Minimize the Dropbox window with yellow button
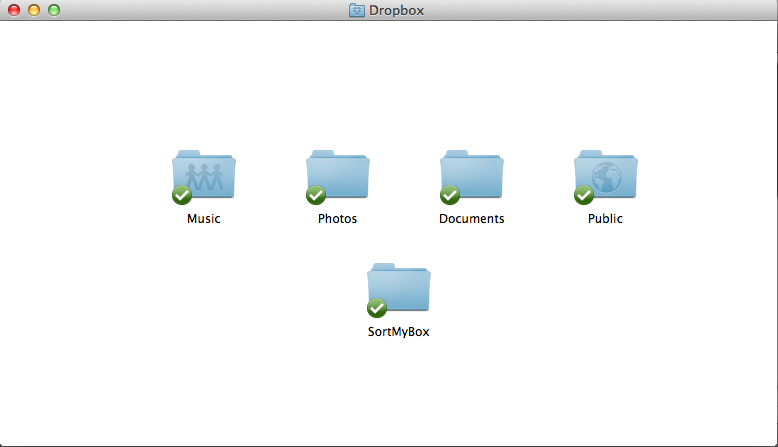 coord(34,10)
